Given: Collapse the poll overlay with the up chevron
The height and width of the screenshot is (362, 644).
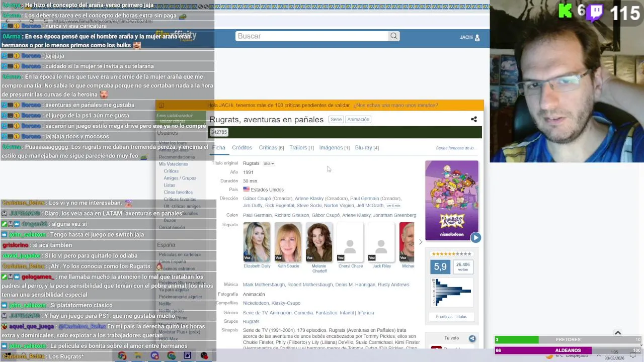Looking at the screenshot, I should click(618, 333).
